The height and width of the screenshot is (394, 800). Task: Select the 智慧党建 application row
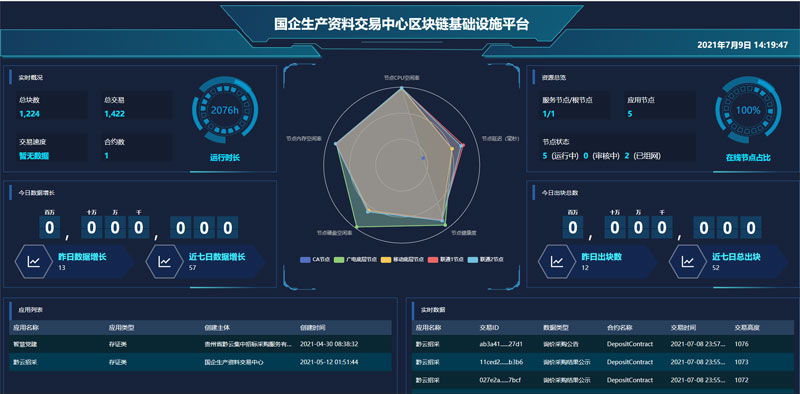[x=200, y=344]
